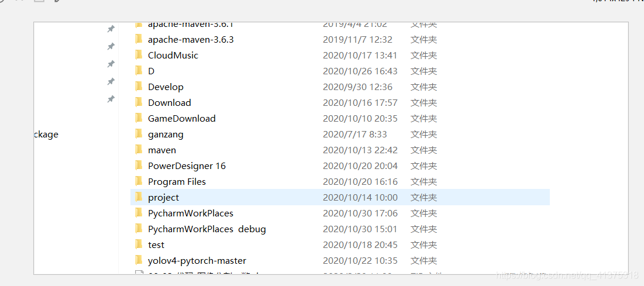Click the Program Files folder name
The width and height of the screenshot is (644, 286).
click(x=177, y=182)
